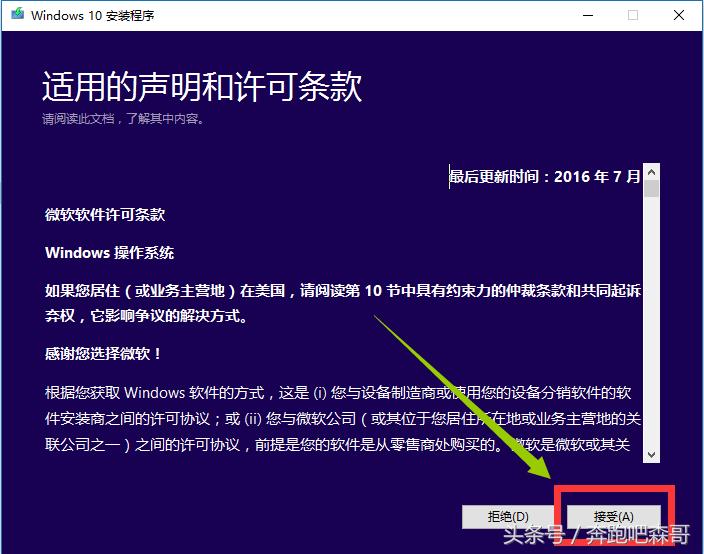704x554 pixels.
Task: Click the Windows 10 setup title bar icon
Action: tap(18, 14)
